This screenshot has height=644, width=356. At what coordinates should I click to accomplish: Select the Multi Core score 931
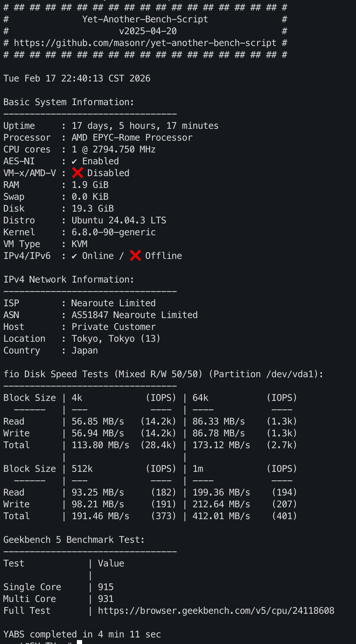click(106, 599)
